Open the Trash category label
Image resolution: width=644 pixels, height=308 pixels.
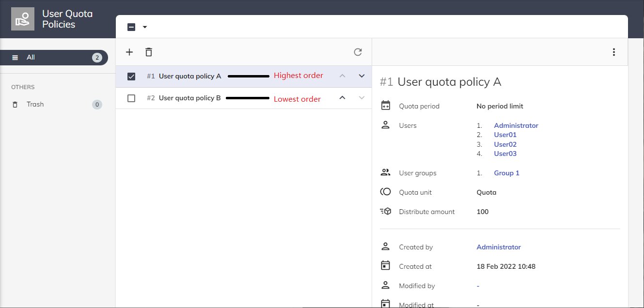tap(35, 105)
